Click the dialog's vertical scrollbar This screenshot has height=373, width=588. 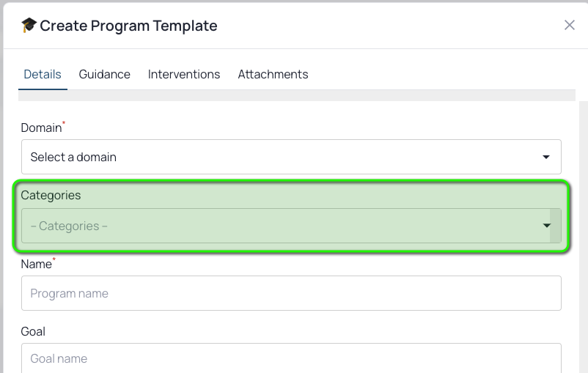point(584,237)
